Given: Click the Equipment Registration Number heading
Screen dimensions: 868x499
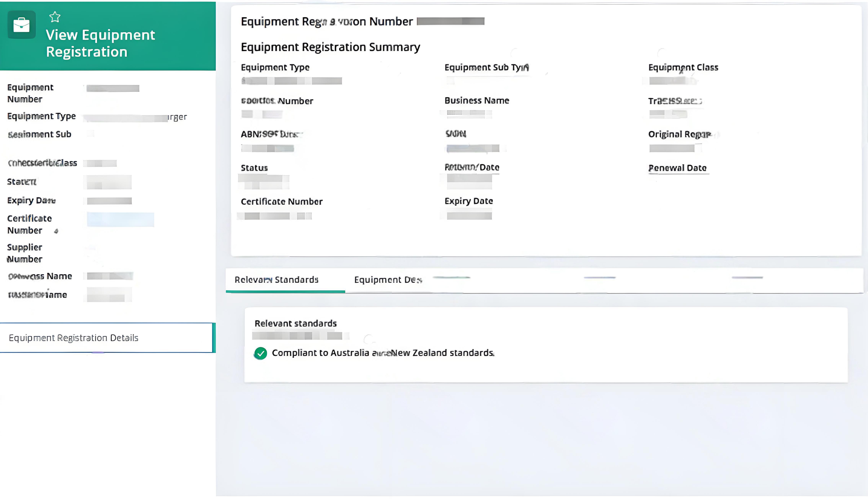Looking at the screenshot, I should click(327, 22).
